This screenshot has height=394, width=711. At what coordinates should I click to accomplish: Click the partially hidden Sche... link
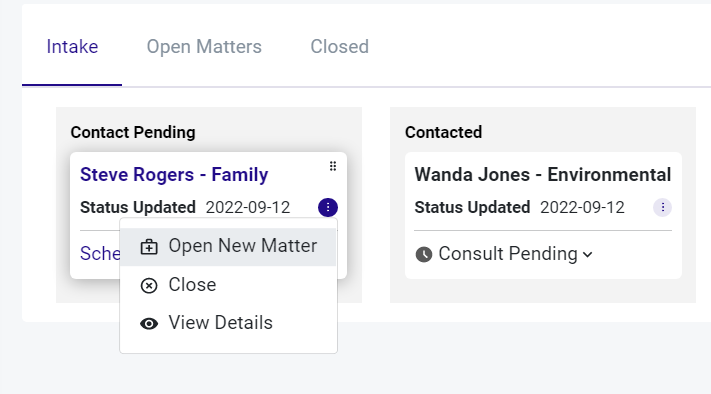[x=100, y=254]
